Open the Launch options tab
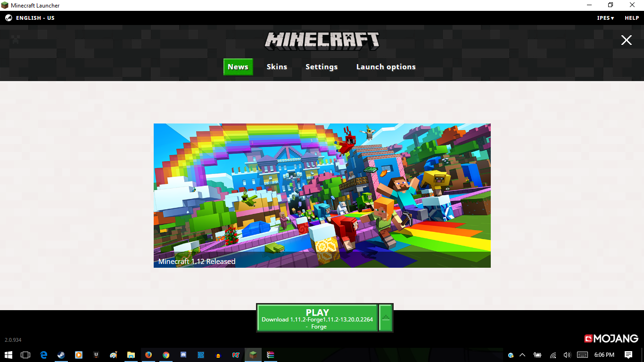The image size is (644, 362). (x=386, y=67)
